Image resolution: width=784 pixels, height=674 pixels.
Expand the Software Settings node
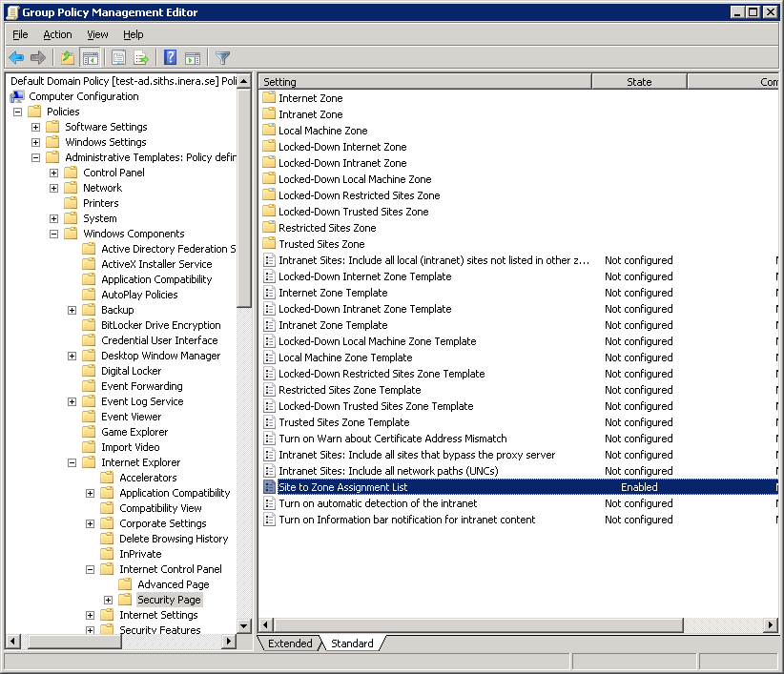click(35, 128)
